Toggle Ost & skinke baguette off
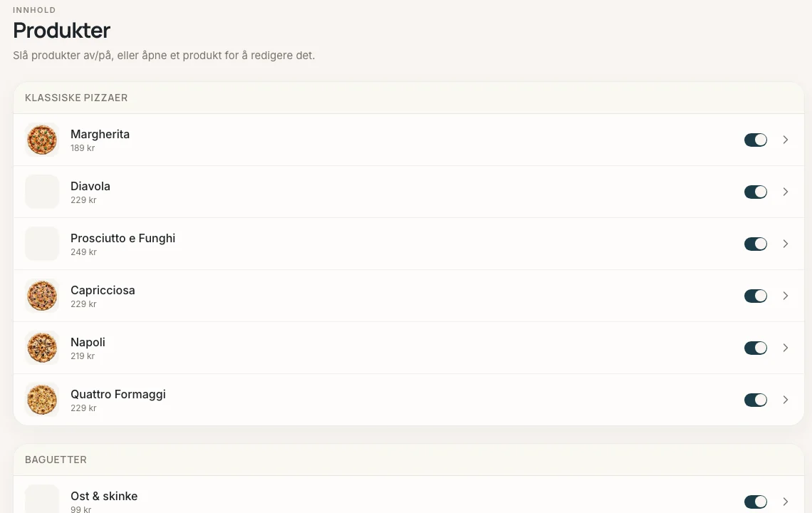 tap(756, 502)
